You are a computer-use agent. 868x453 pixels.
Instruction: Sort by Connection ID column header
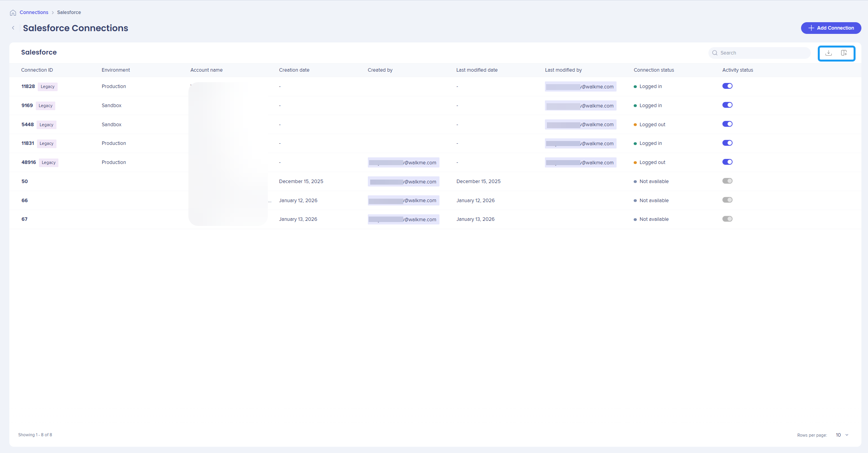click(37, 70)
